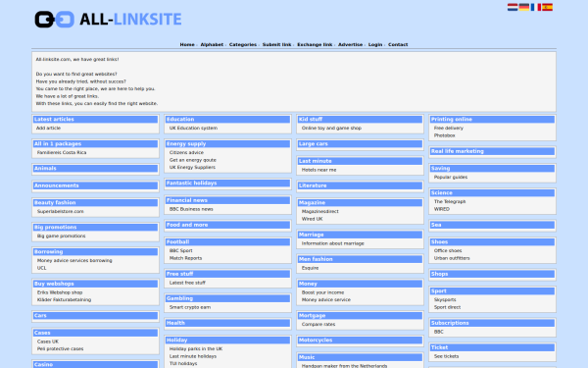Open the Latest free stuff link
588x368 pixels.
187,283
